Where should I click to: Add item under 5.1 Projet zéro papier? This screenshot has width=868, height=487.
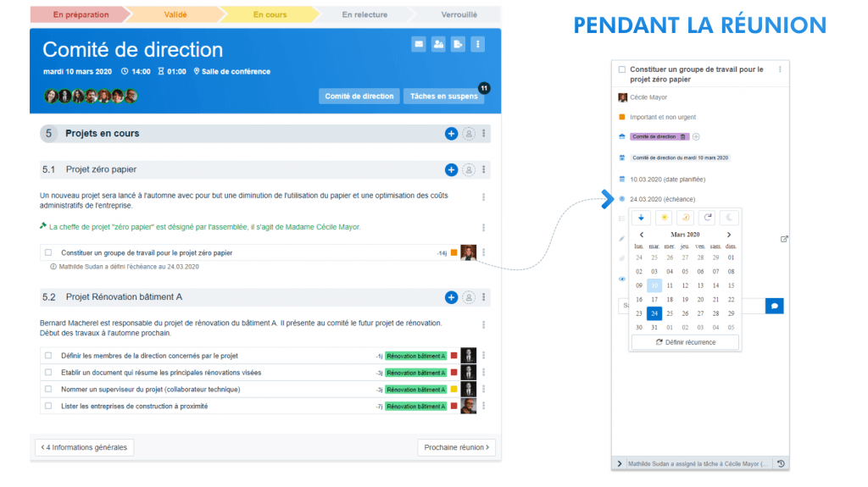click(x=451, y=170)
